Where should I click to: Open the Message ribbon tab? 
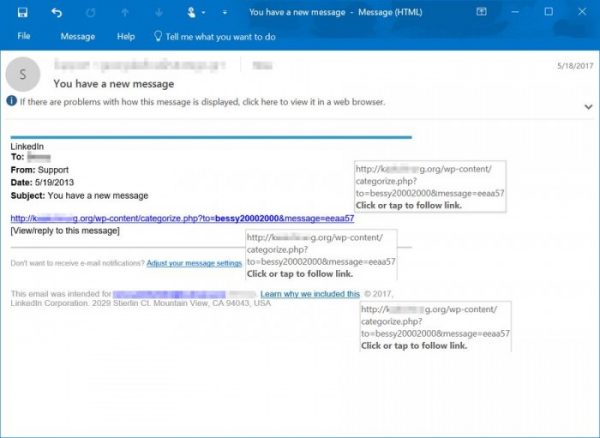click(x=78, y=37)
